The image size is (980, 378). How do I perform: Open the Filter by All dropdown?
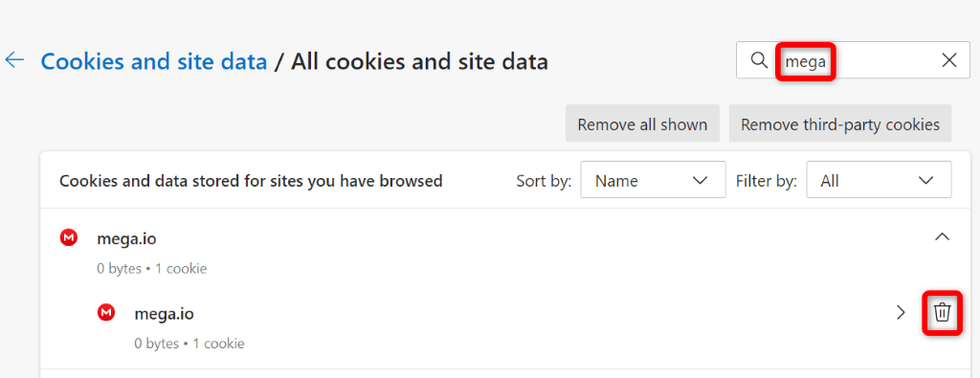(x=879, y=180)
